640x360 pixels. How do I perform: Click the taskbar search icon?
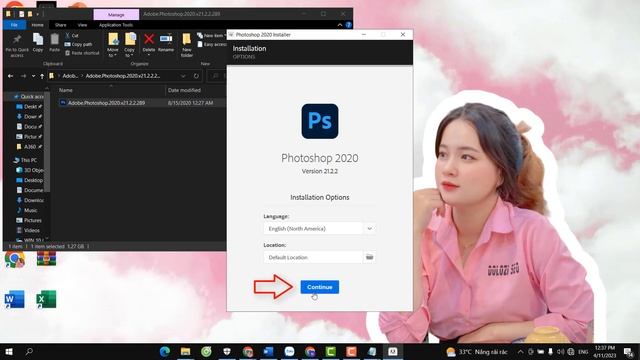coord(29,351)
